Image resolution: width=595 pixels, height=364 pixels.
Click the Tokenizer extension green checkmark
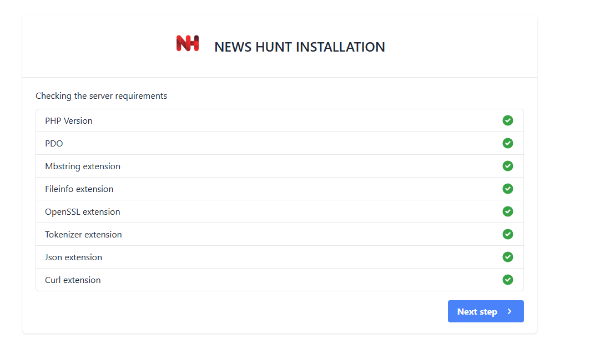(508, 234)
